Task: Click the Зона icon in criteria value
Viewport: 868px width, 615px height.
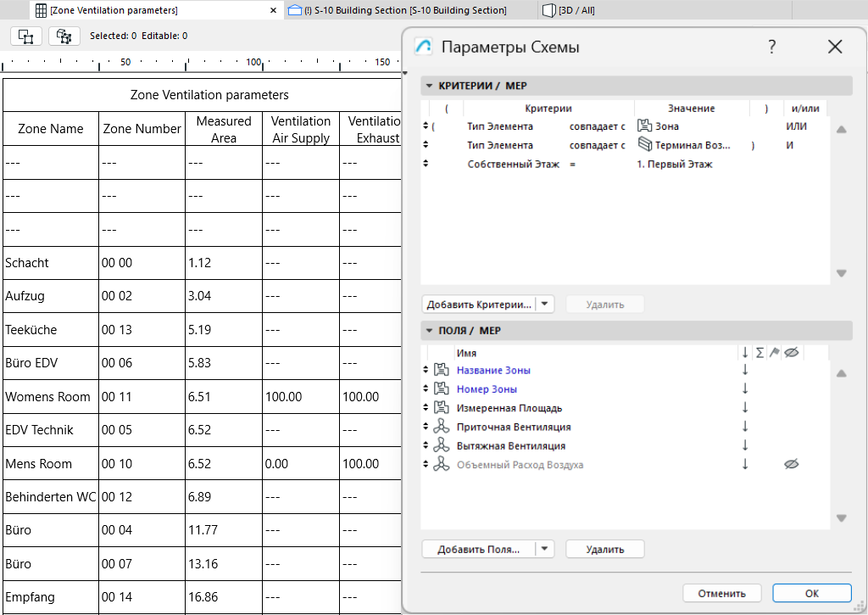Action: point(644,126)
